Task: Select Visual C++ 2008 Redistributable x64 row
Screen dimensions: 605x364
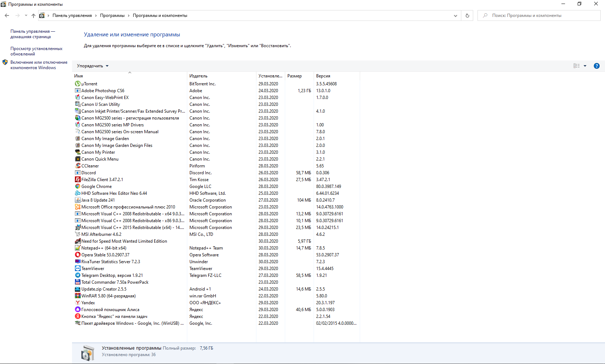Action: pos(216,214)
